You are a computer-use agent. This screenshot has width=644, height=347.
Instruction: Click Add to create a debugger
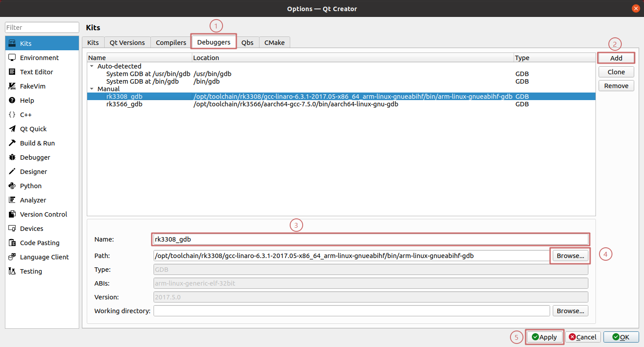616,58
